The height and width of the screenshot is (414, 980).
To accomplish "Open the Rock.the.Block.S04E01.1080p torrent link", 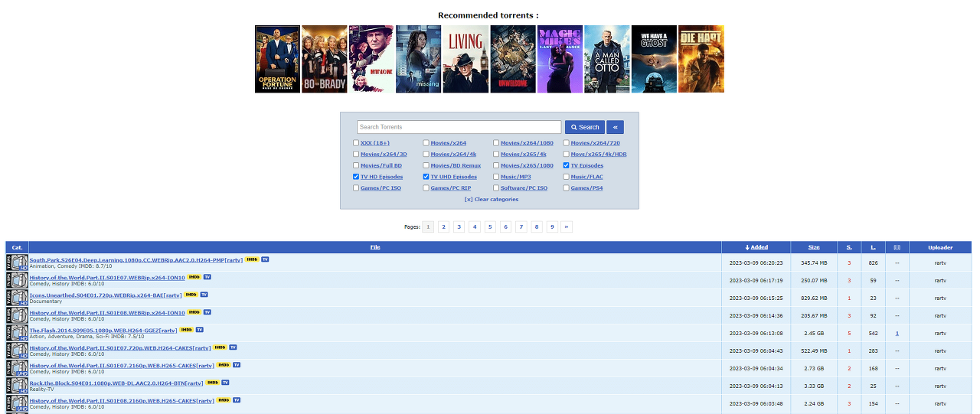I will coord(116,383).
